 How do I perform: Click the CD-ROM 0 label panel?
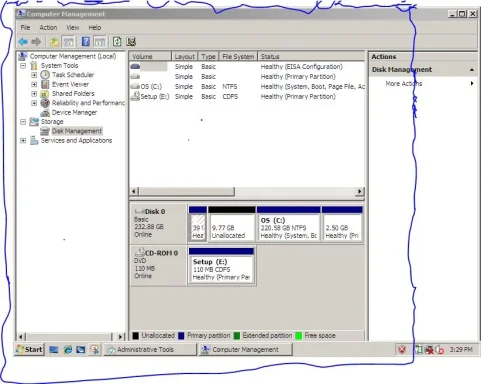click(x=158, y=265)
